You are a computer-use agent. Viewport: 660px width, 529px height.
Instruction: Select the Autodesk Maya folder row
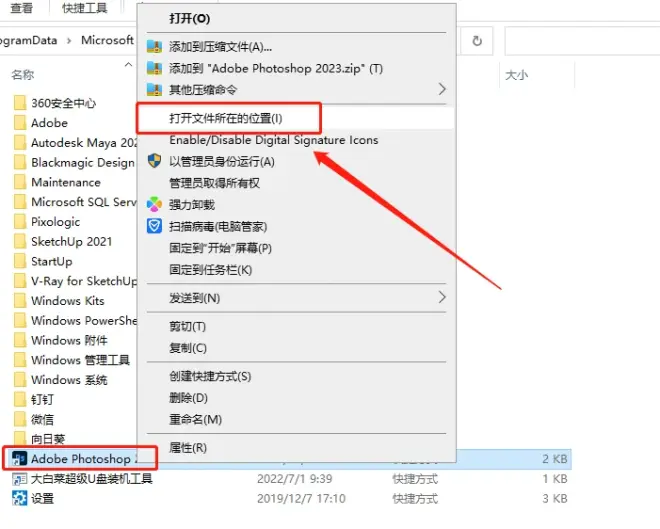click(75, 143)
